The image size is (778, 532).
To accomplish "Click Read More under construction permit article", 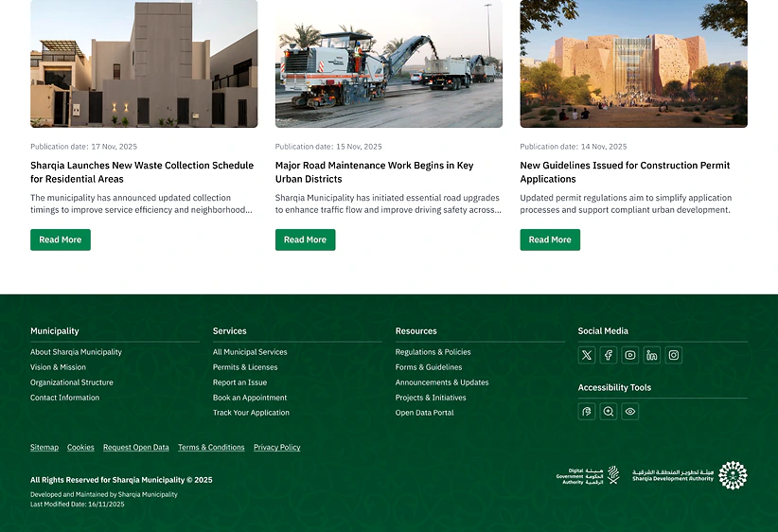I will point(550,239).
